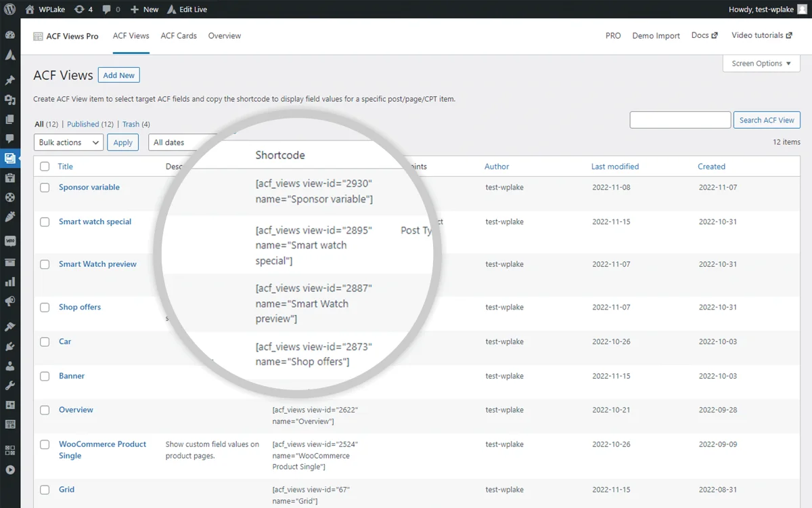
Task: Sort the table by Last modified
Action: (615, 167)
